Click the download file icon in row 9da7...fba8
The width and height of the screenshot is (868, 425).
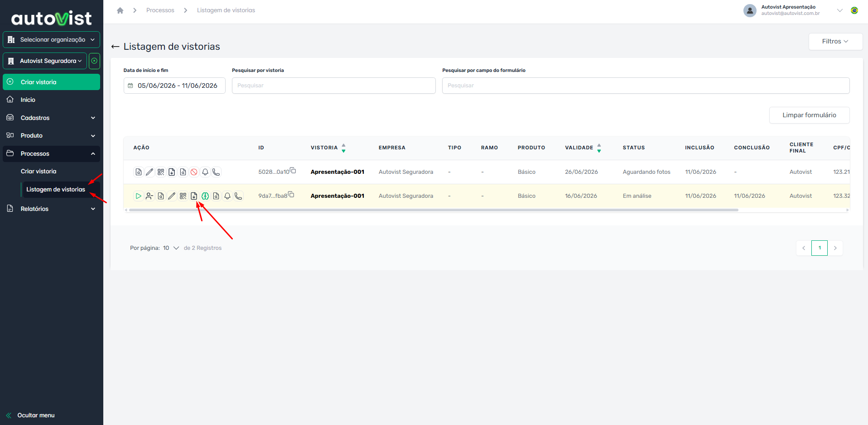(194, 196)
